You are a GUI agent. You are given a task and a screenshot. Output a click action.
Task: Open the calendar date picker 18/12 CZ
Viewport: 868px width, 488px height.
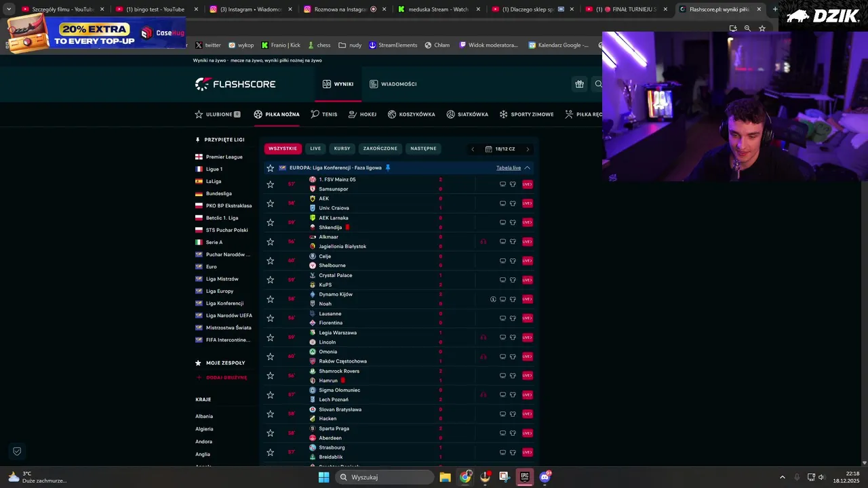pyautogui.click(x=500, y=149)
